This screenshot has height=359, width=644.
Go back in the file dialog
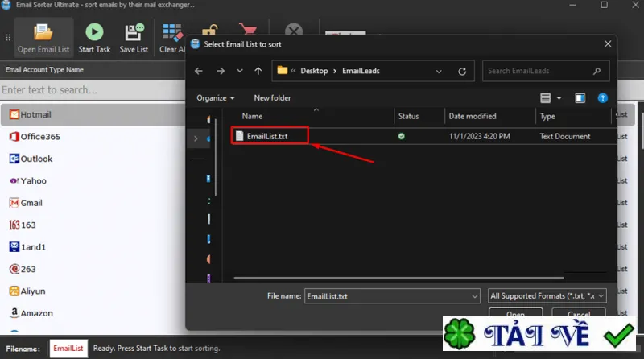pos(199,71)
